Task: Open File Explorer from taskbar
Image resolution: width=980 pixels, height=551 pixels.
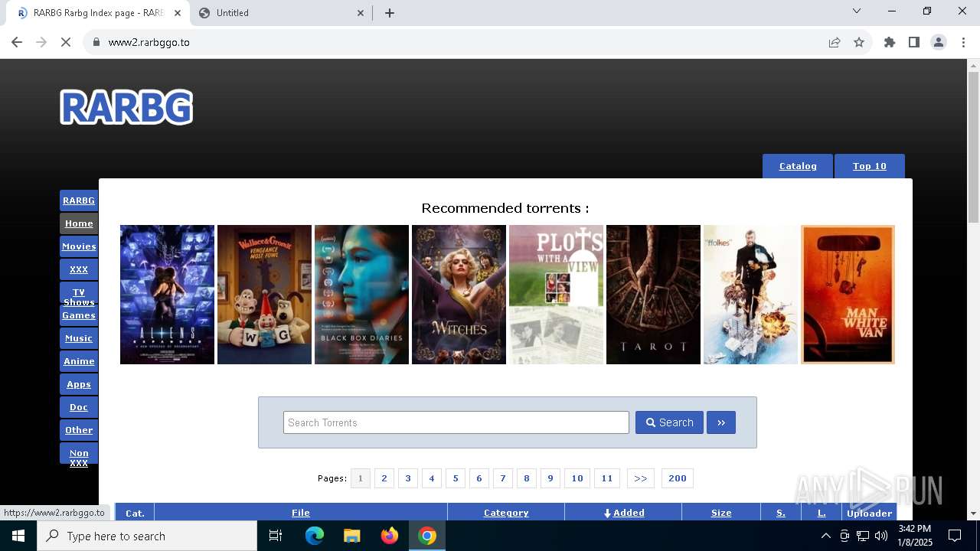Action: pyautogui.click(x=351, y=536)
